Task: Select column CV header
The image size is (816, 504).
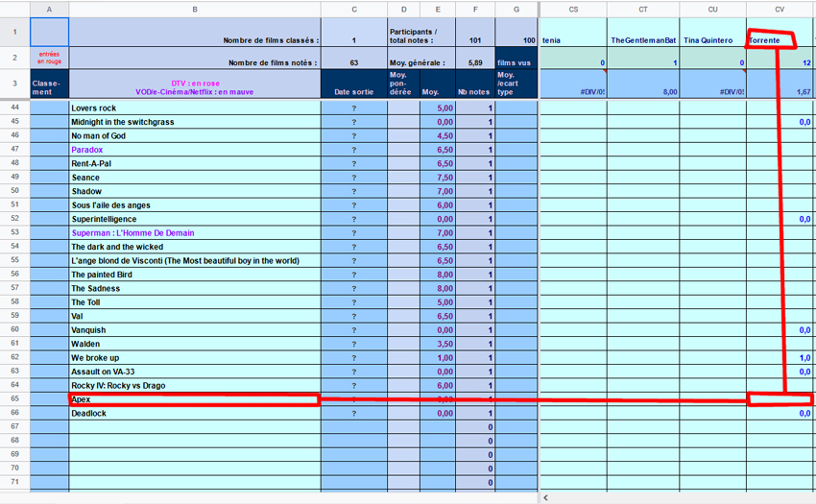Action: pyautogui.click(x=780, y=10)
